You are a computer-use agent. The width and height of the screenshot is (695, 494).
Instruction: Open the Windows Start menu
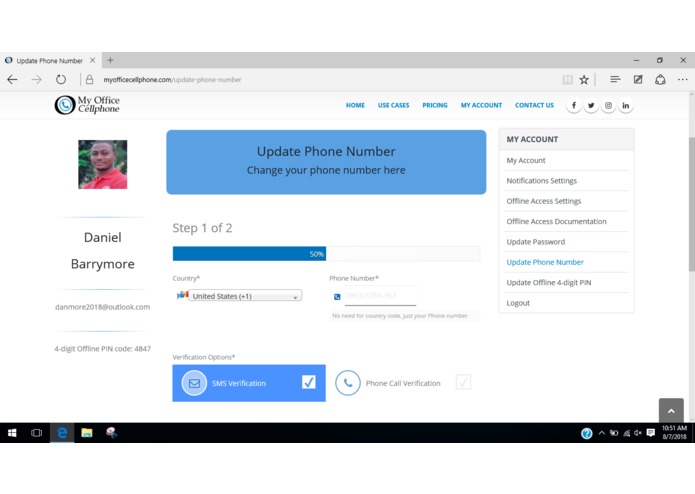click(x=12, y=433)
